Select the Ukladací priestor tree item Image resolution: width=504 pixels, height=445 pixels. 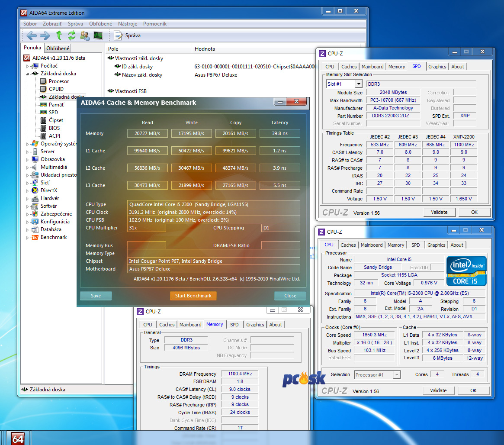point(58,175)
